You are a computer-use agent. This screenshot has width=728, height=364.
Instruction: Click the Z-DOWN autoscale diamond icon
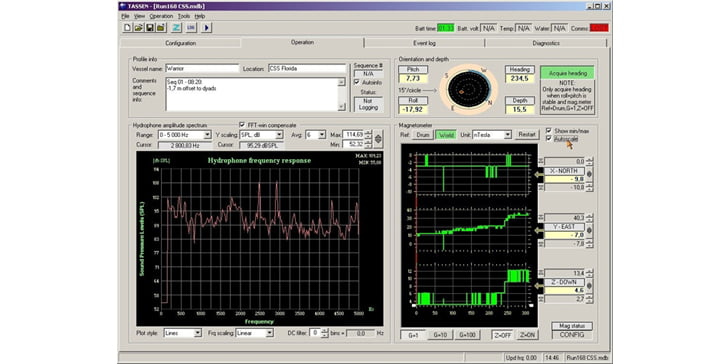589,286
